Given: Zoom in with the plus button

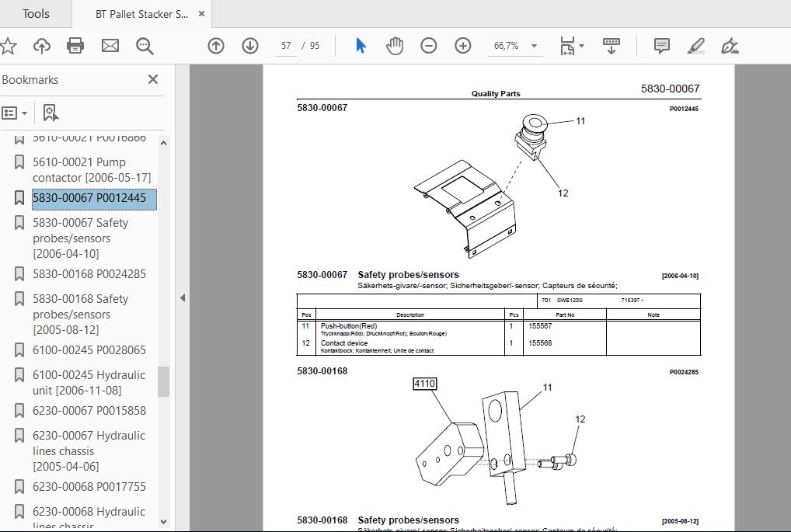Looking at the screenshot, I should (x=462, y=46).
